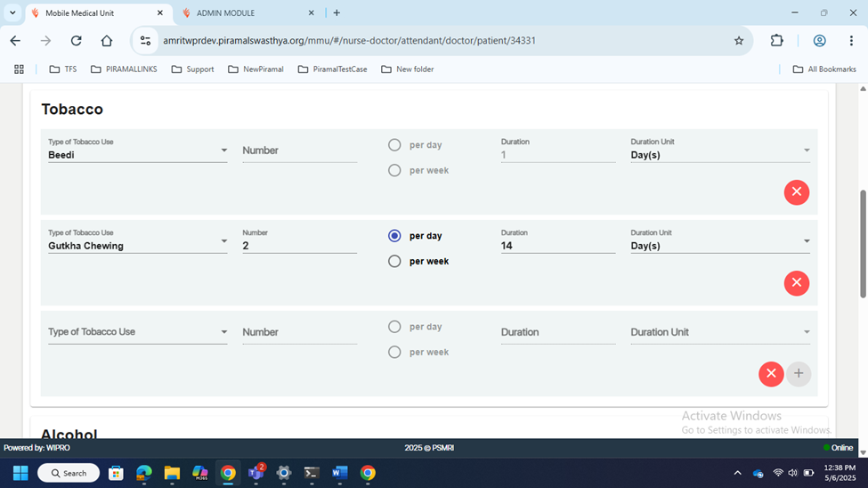This screenshot has height=488, width=868.
Task: Click empty Number field in third row
Action: tap(299, 332)
